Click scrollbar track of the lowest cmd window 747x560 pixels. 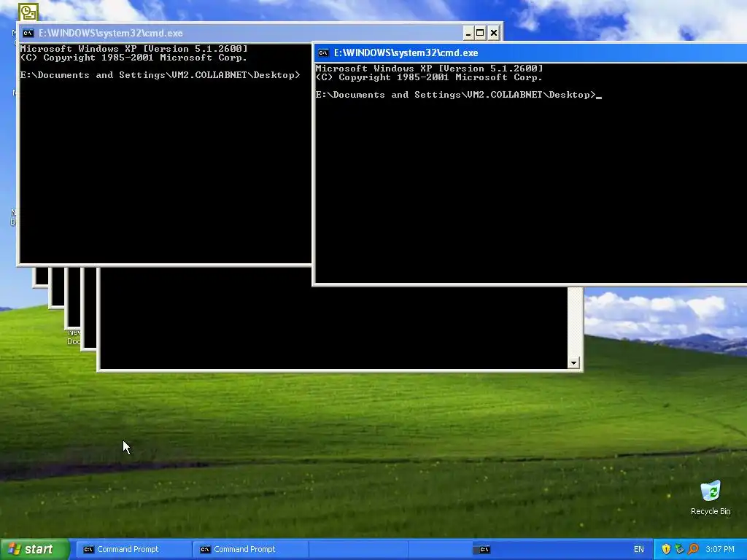(x=573, y=322)
